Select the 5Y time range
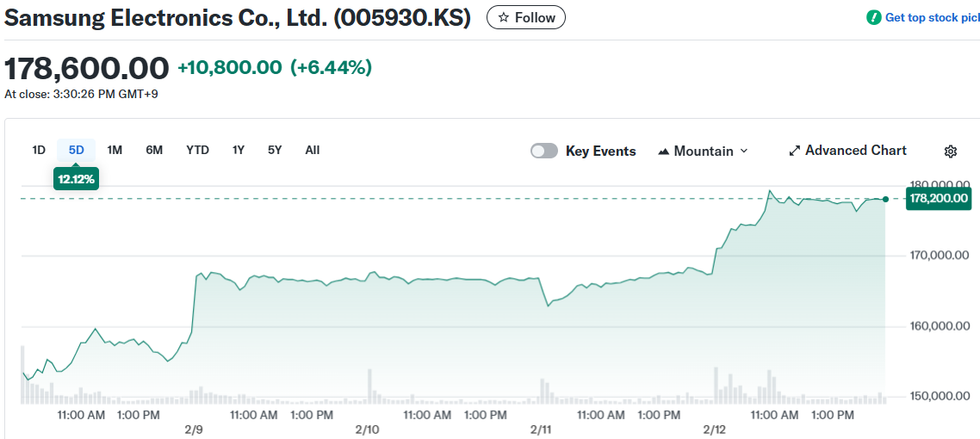The height and width of the screenshot is (439, 980). pyautogui.click(x=275, y=150)
